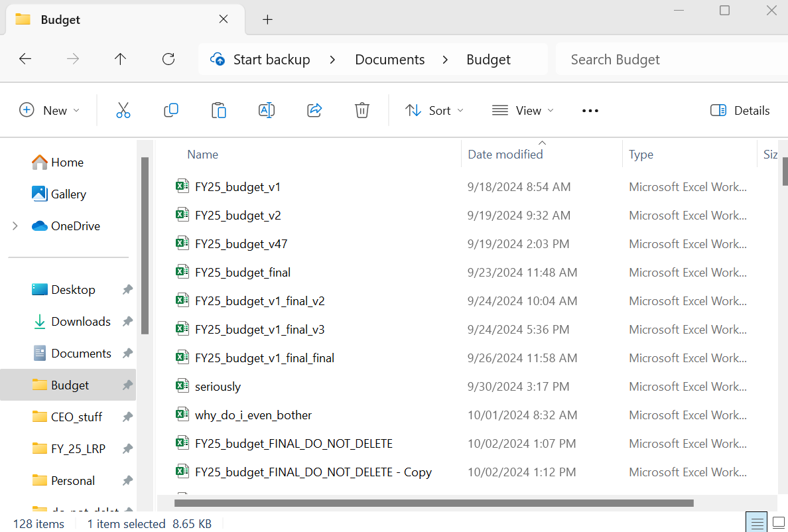Click the forward navigation arrow
The width and height of the screenshot is (788, 532).
pos(73,59)
